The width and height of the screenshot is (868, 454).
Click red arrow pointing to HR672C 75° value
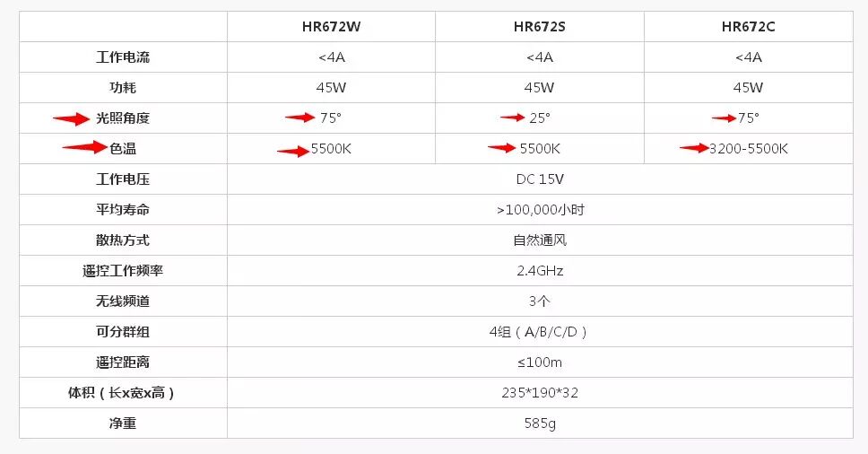pyautogui.click(x=724, y=118)
